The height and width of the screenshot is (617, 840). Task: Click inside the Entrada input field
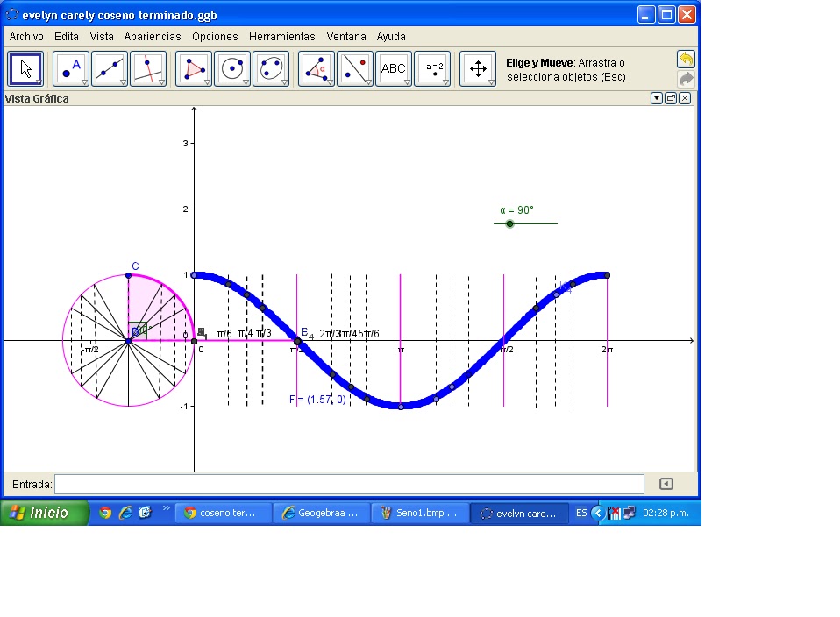pos(349,484)
